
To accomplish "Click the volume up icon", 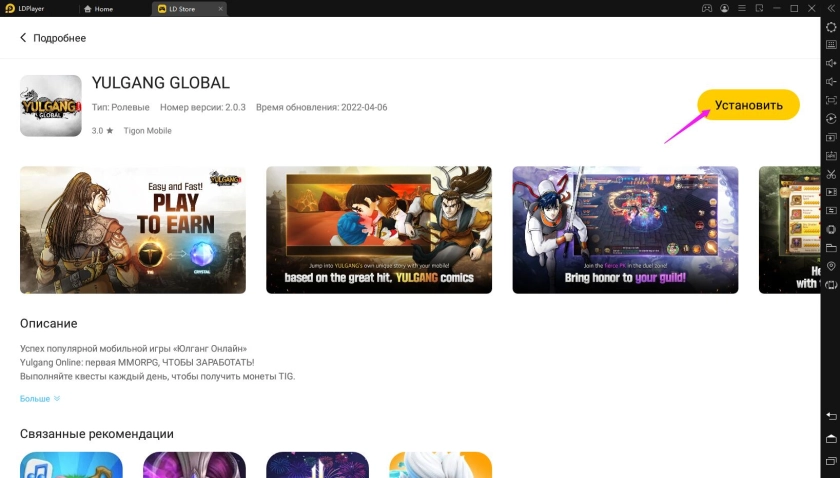I will click(831, 63).
